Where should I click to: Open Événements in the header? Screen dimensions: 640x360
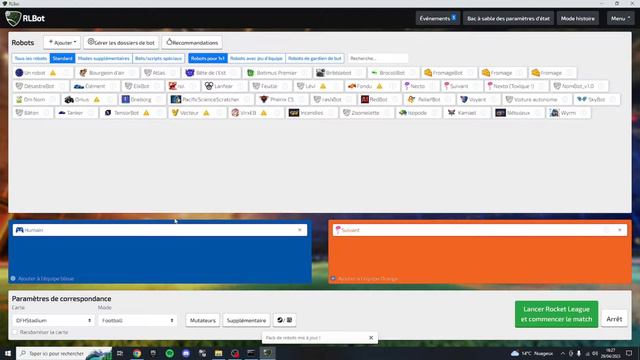(438, 18)
